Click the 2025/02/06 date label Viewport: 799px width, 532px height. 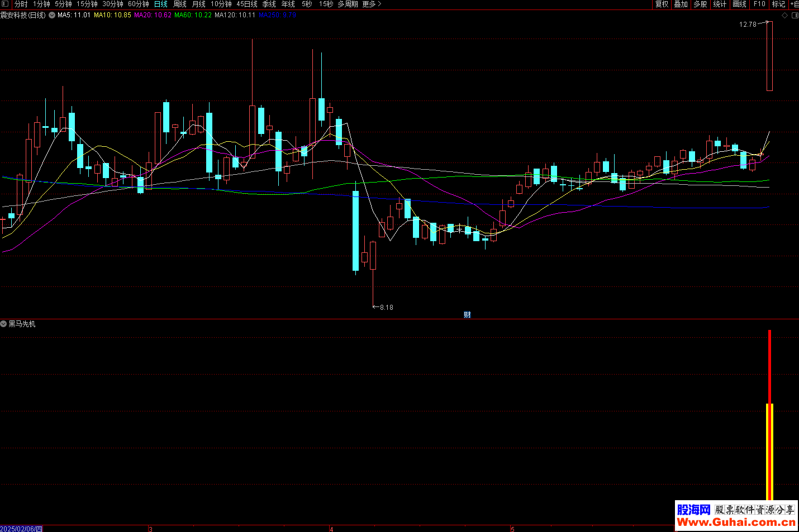click(x=21, y=529)
